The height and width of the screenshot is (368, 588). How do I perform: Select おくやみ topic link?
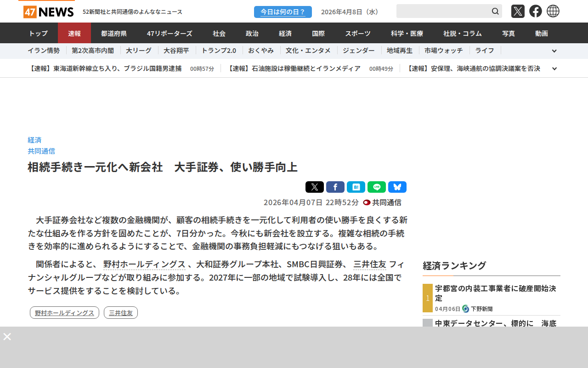click(261, 51)
